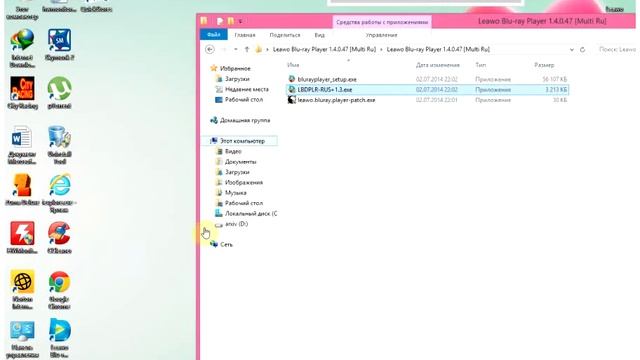Launch the blue SM desktop shortcut
Screen dimensions: 640x360
coord(59,45)
